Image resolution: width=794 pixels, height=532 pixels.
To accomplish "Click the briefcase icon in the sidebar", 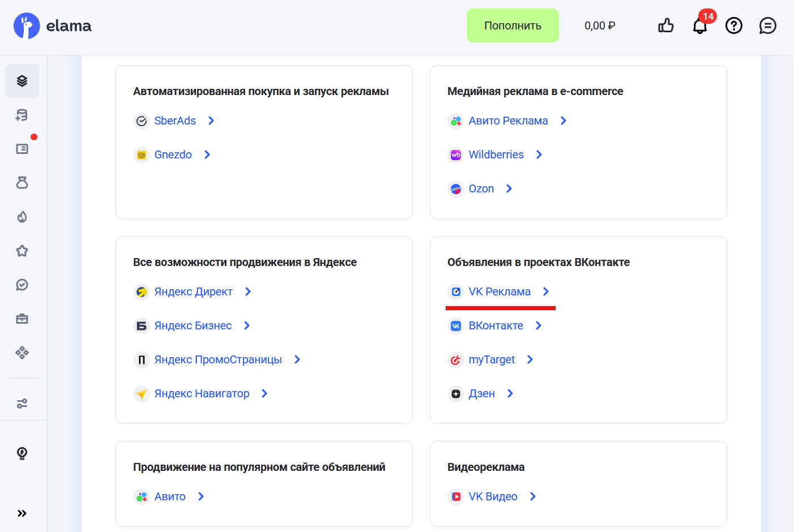I will pos(22,319).
